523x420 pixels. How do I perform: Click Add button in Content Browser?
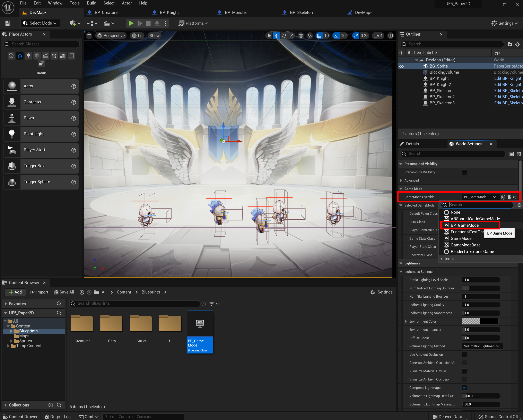pyautogui.click(x=15, y=292)
